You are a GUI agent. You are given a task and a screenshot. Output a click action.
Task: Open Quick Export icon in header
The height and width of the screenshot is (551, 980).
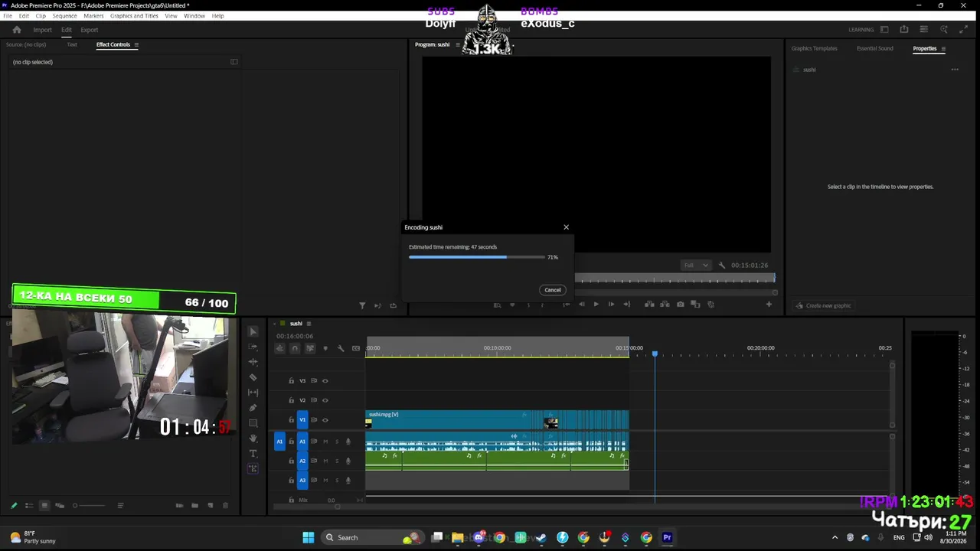[904, 30]
